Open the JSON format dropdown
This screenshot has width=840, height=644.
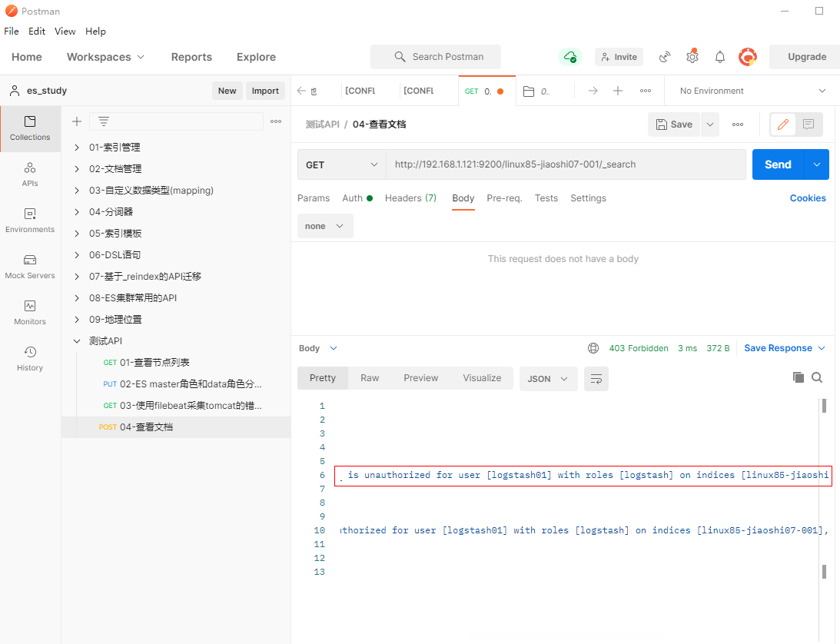549,379
